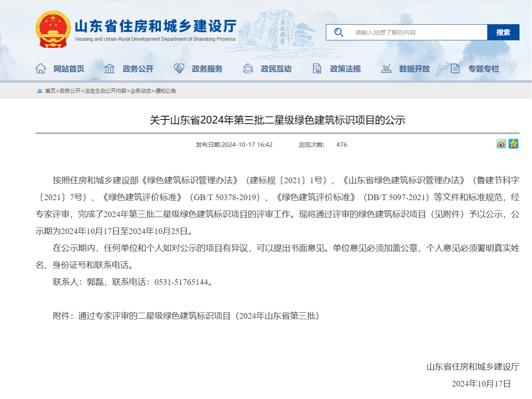Open the 政务公开 menu
The width and height of the screenshot is (532, 399).
(138, 69)
